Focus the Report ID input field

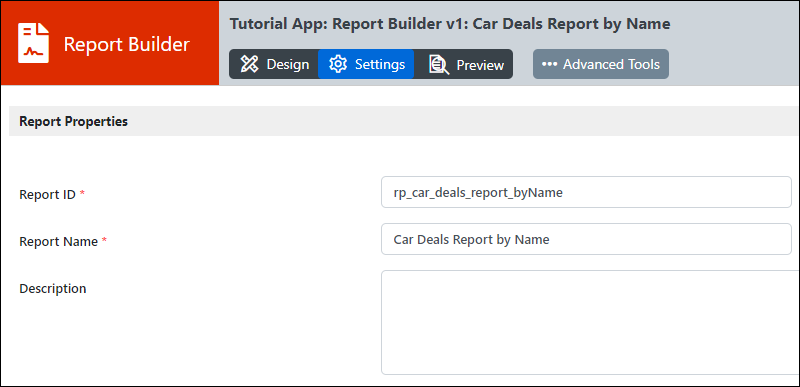[586, 192]
